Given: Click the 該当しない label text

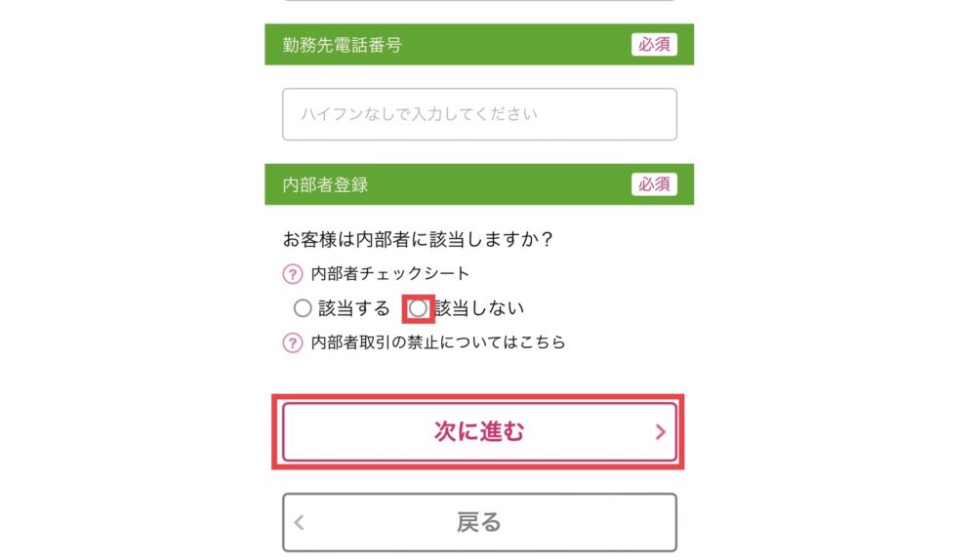Looking at the screenshot, I should (479, 308).
